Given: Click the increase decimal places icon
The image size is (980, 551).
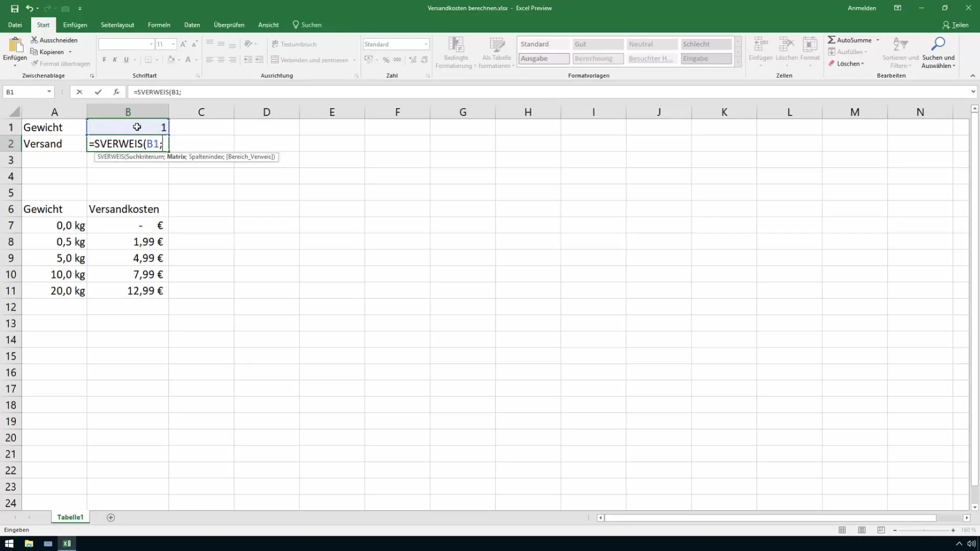Looking at the screenshot, I should click(x=412, y=60).
